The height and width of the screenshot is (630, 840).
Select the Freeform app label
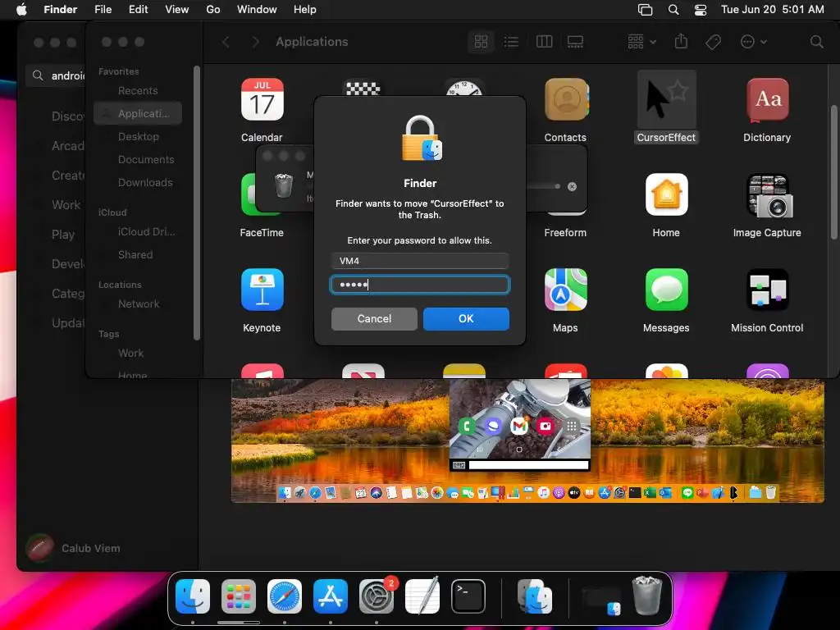tap(565, 232)
